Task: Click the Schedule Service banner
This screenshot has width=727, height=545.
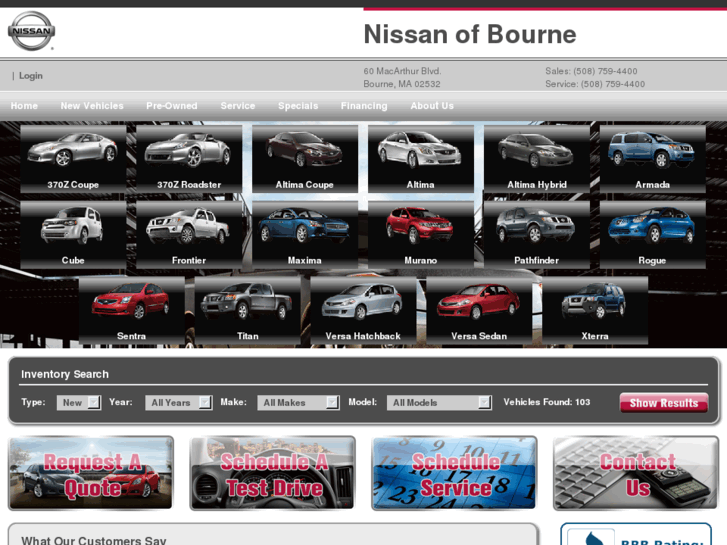Action: pos(454,473)
